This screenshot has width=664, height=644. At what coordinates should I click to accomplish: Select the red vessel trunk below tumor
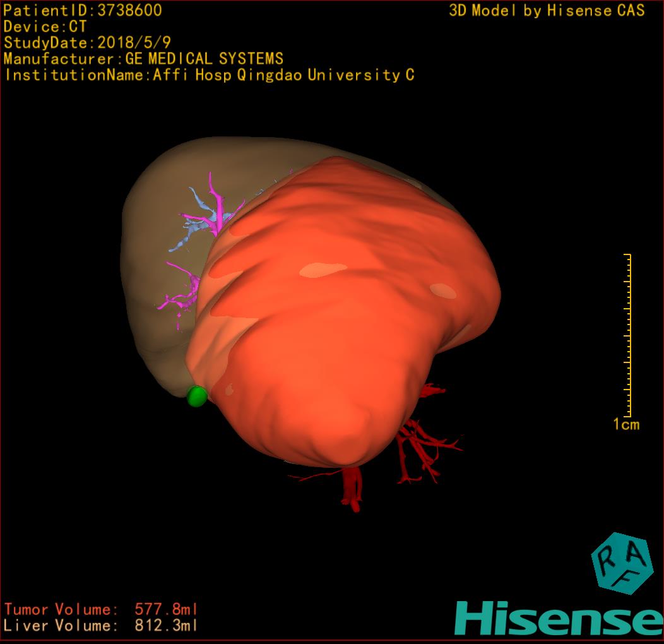[x=352, y=487]
